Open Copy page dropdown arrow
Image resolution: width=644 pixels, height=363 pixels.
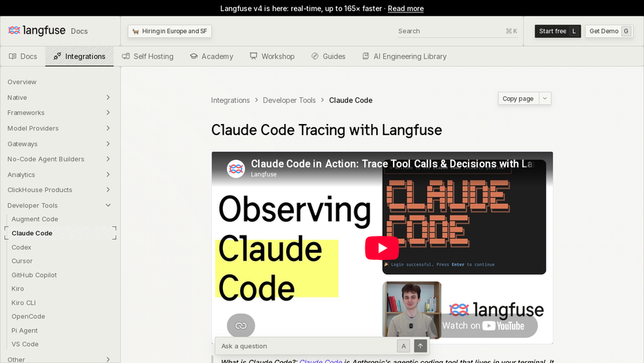coord(545,98)
